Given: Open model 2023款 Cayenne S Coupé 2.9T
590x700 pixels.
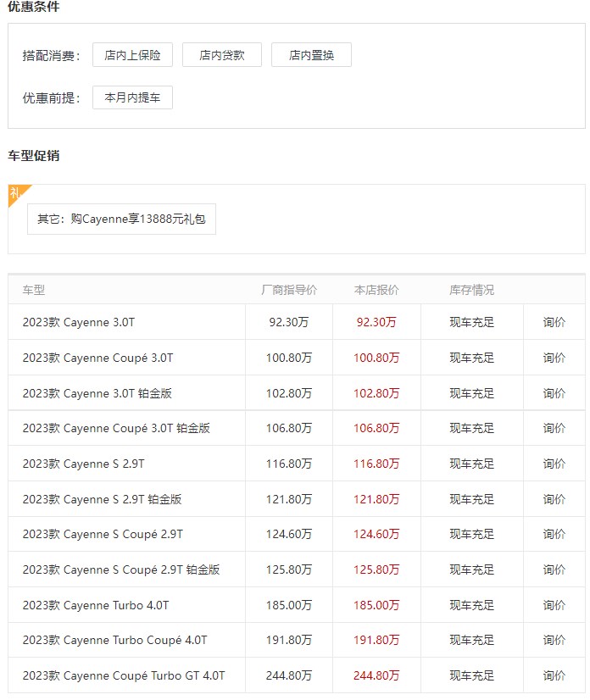Looking at the screenshot, I should [x=103, y=534].
